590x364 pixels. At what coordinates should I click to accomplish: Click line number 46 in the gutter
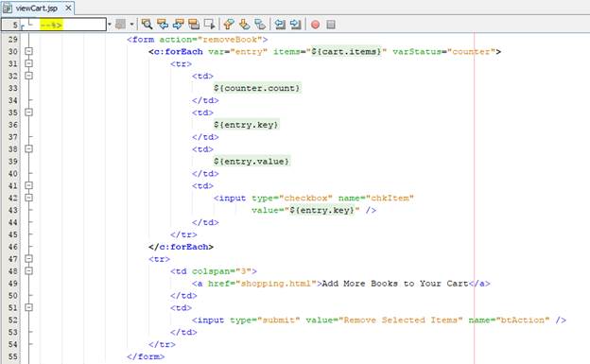pyautogui.click(x=13, y=247)
